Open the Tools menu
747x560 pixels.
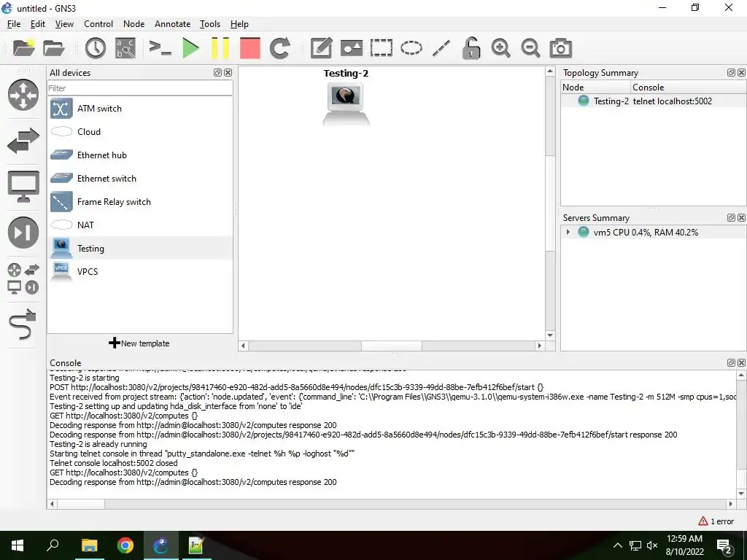(210, 24)
